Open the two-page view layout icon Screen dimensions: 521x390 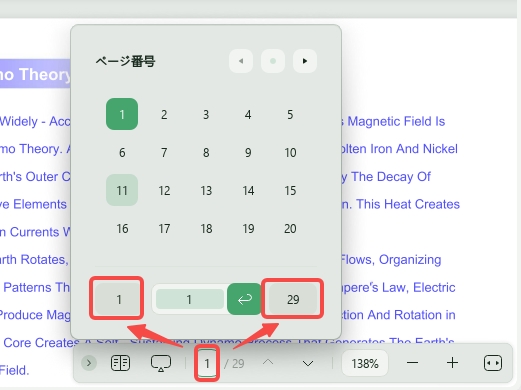tap(120, 363)
